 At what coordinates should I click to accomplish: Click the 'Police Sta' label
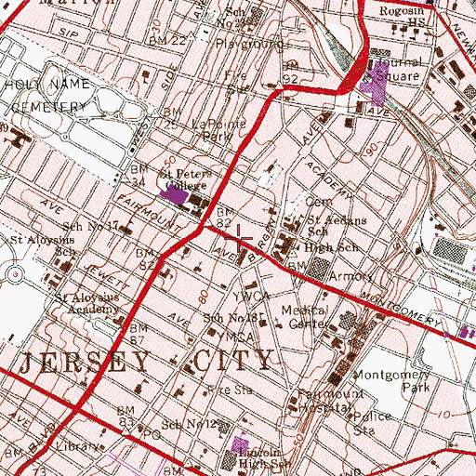pos(372,423)
